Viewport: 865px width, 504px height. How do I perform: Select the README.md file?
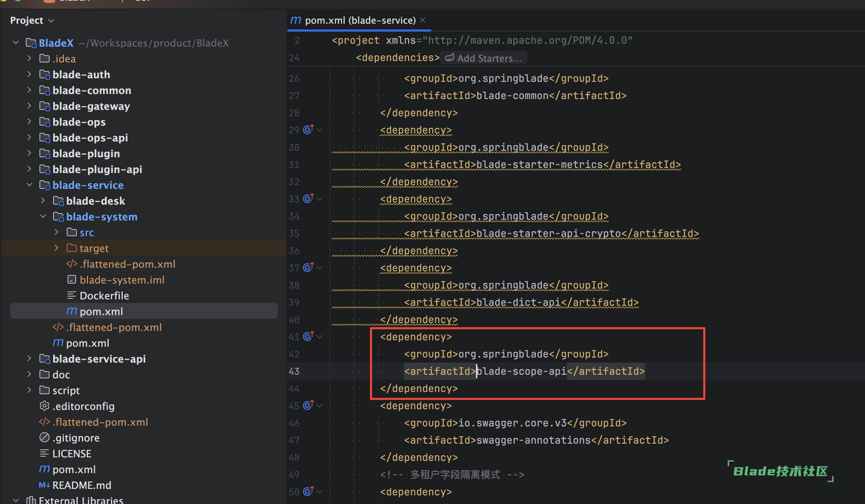[x=82, y=485]
